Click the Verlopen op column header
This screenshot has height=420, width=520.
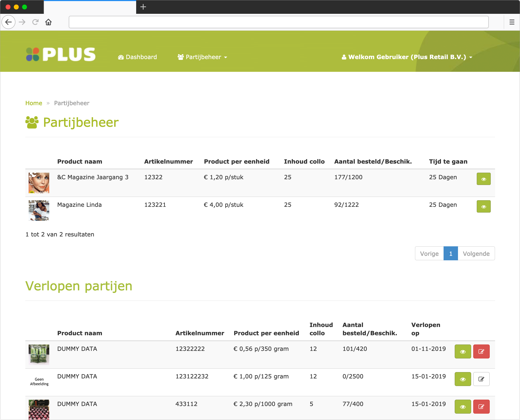click(426, 329)
